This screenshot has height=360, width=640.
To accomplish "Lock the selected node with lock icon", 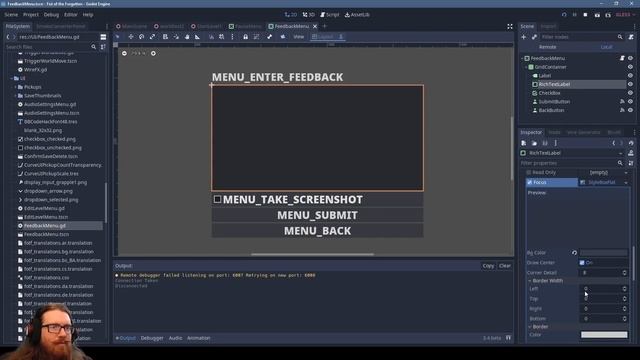I will coord(245,37).
